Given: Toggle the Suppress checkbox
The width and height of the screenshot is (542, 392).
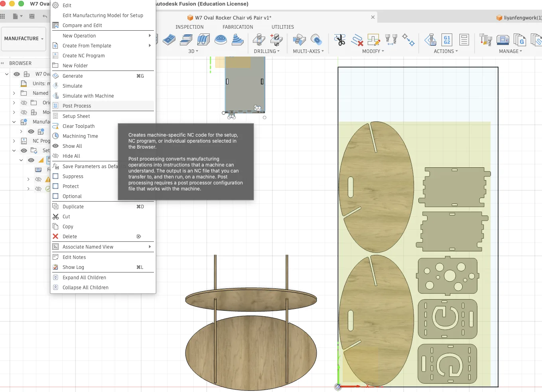Looking at the screenshot, I should click(x=55, y=176).
